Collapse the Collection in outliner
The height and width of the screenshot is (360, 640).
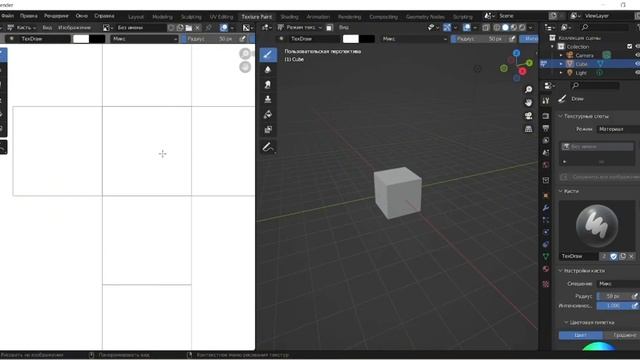pyautogui.click(x=553, y=47)
